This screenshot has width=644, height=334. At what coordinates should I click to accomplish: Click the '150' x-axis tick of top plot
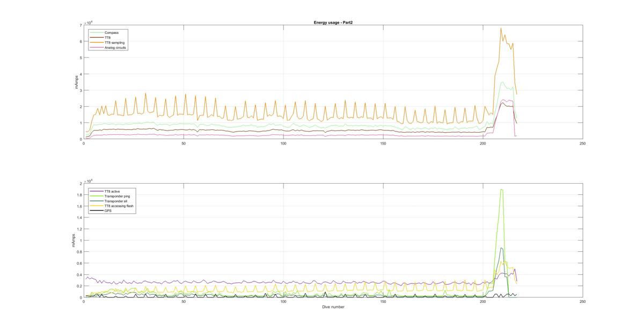click(383, 143)
